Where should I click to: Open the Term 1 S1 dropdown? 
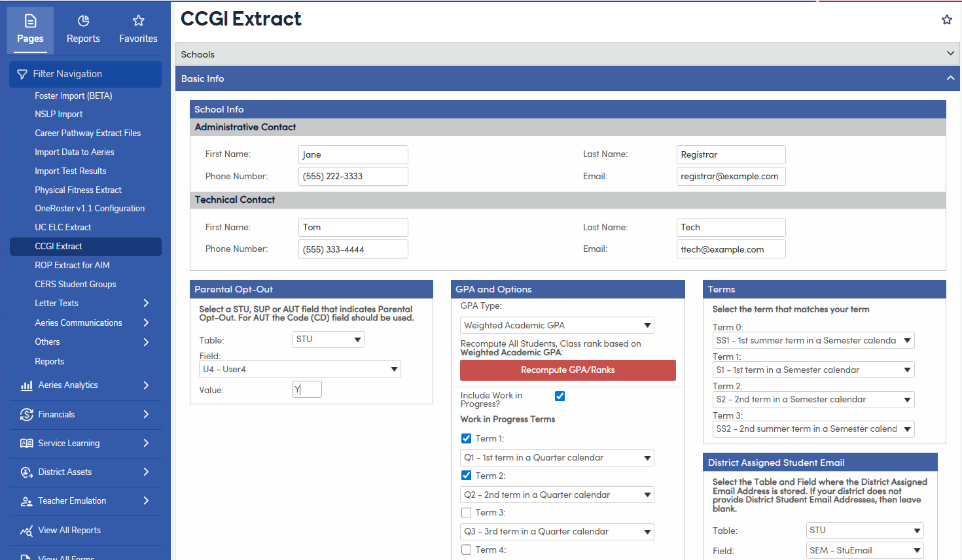point(813,370)
